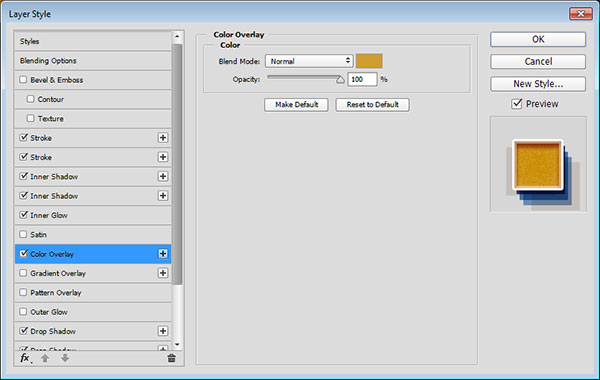Click the Cancel button
This screenshot has width=600, height=380.
pos(538,62)
